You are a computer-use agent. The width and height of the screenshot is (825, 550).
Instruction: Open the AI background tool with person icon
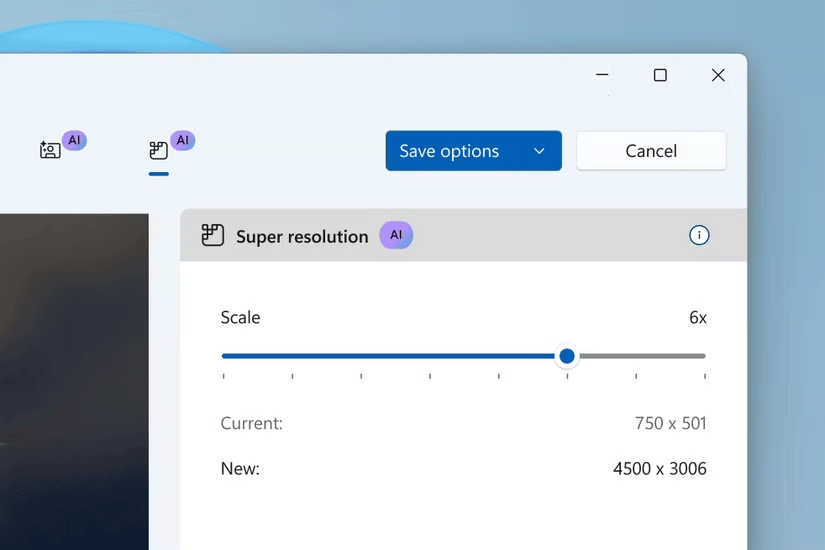(x=50, y=151)
